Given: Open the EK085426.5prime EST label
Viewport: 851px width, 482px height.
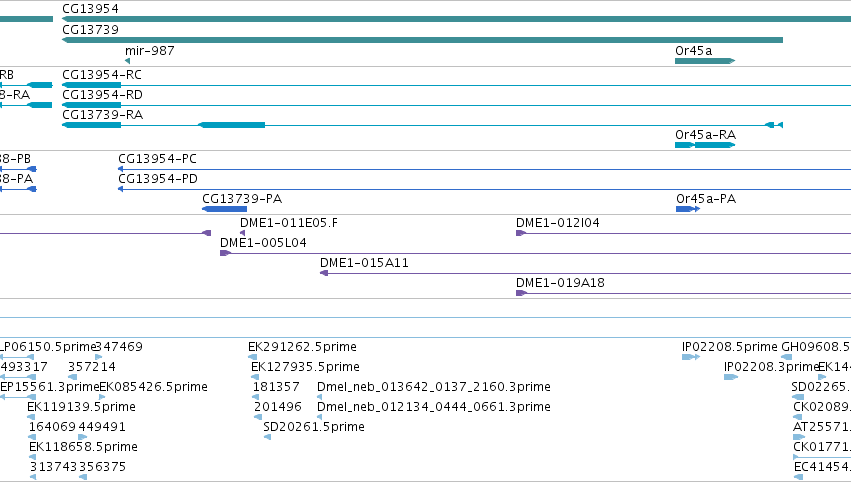Looking at the screenshot, I should point(154,387).
